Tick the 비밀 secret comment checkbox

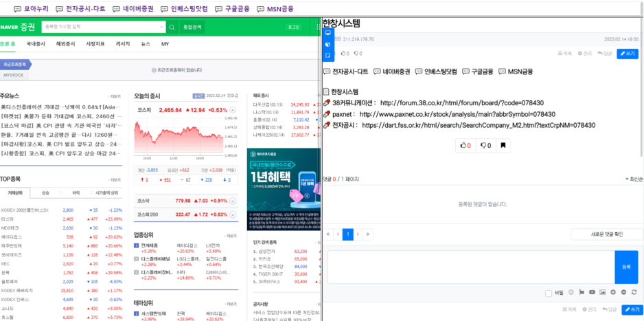pos(549,293)
